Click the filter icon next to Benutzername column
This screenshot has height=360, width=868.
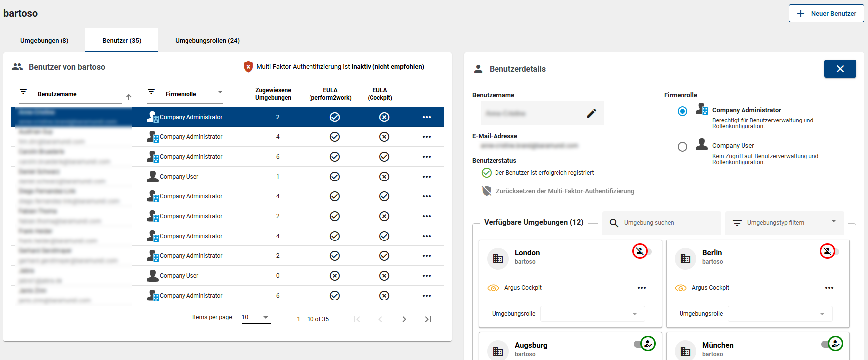[23, 92]
